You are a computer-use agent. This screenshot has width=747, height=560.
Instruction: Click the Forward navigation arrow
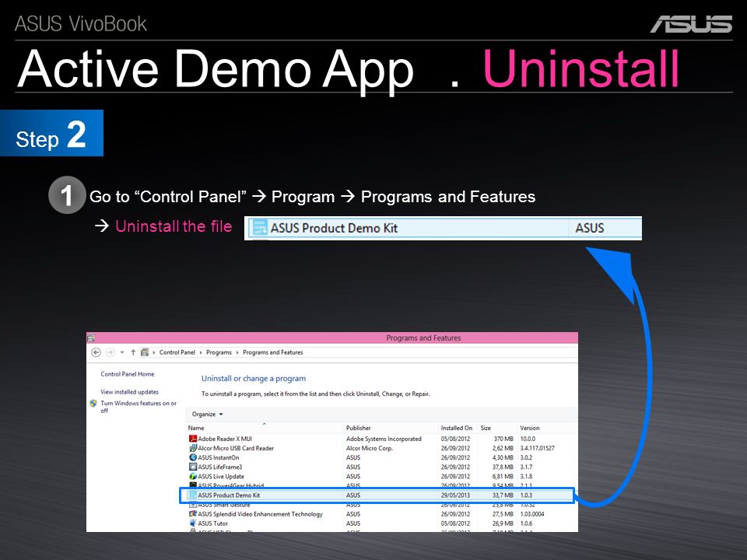coord(110,352)
